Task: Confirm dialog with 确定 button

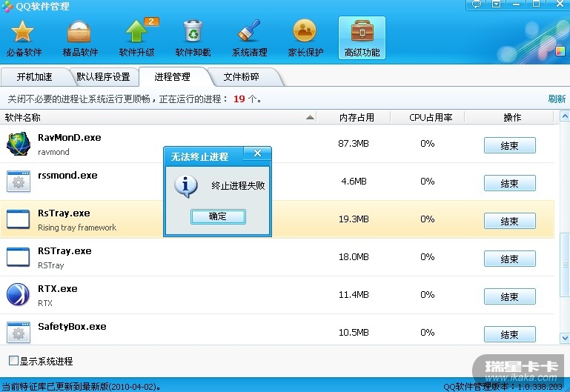Action: click(x=218, y=216)
